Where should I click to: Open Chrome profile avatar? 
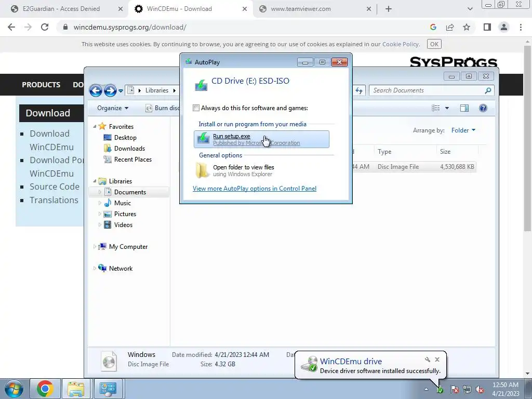pyautogui.click(x=504, y=27)
